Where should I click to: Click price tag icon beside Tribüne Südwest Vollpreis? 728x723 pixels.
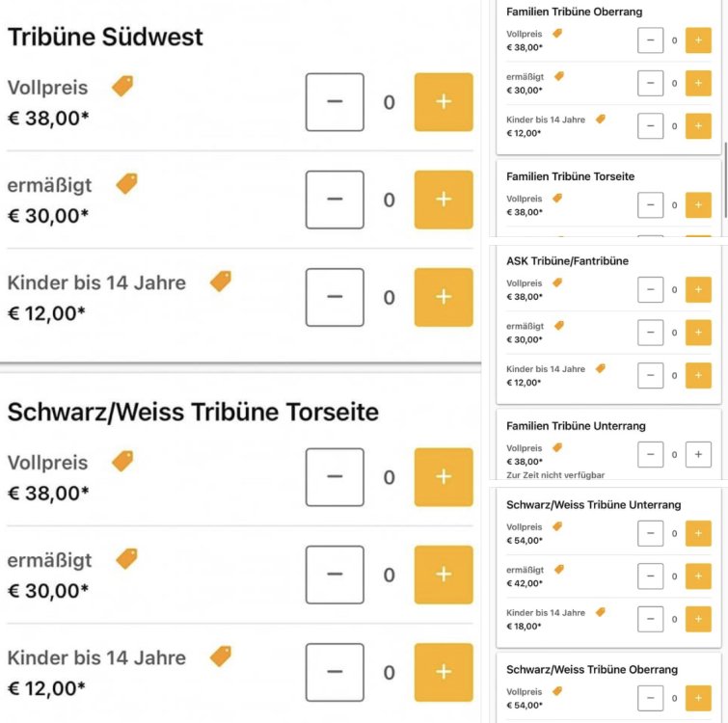click(122, 86)
